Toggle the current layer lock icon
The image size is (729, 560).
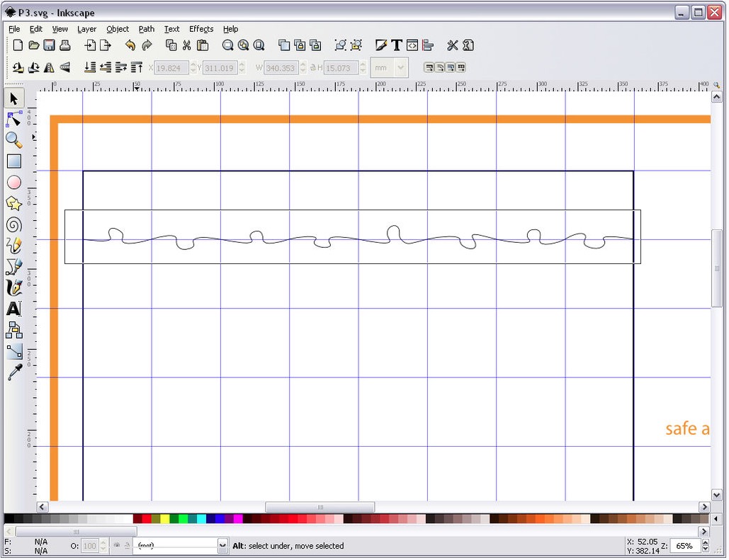[128, 546]
